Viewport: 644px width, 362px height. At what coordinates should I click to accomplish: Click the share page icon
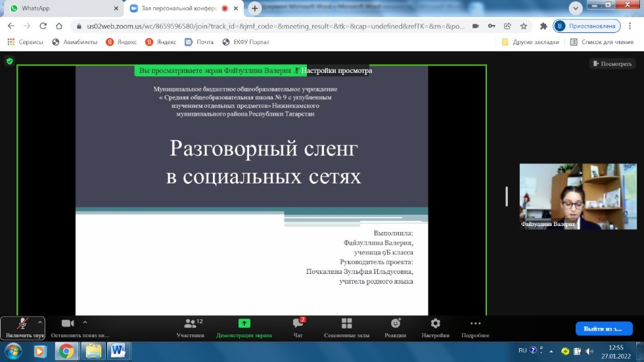coord(507,26)
